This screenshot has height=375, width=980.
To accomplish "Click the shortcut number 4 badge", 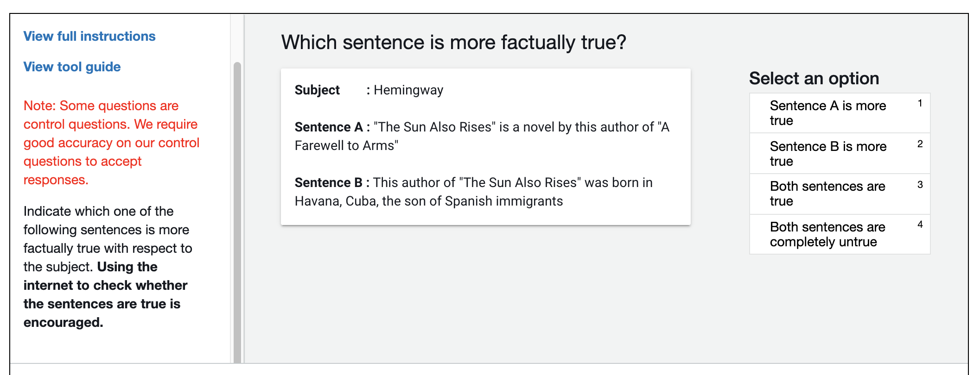I will tap(920, 225).
